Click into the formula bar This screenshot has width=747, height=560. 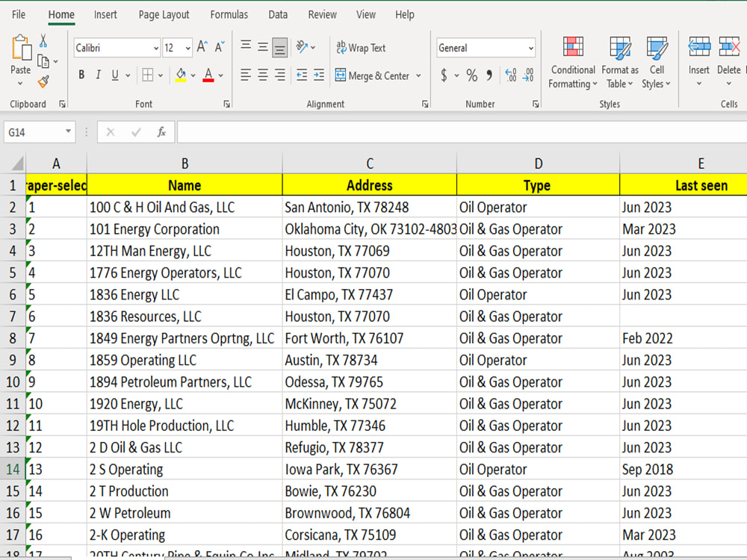pyautogui.click(x=462, y=132)
